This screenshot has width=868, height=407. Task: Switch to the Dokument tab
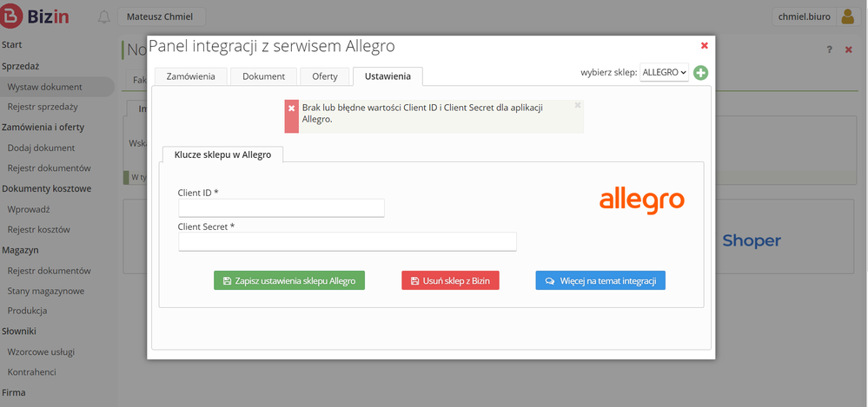[263, 76]
